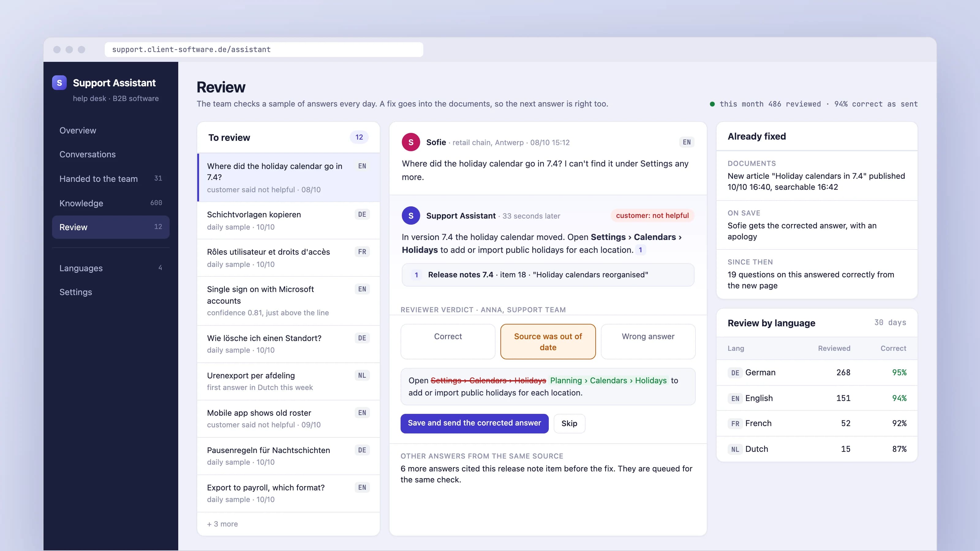Open Export to payroll, which format? item
Image resolution: width=980 pixels, height=551 pixels.
(x=288, y=493)
